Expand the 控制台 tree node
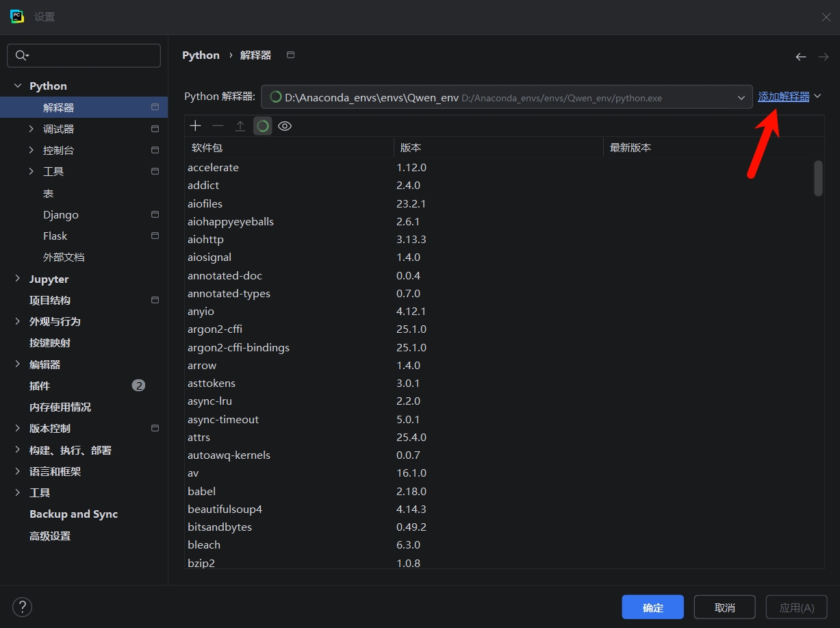The width and height of the screenshot is (840, 628). [x=31, y=150]
